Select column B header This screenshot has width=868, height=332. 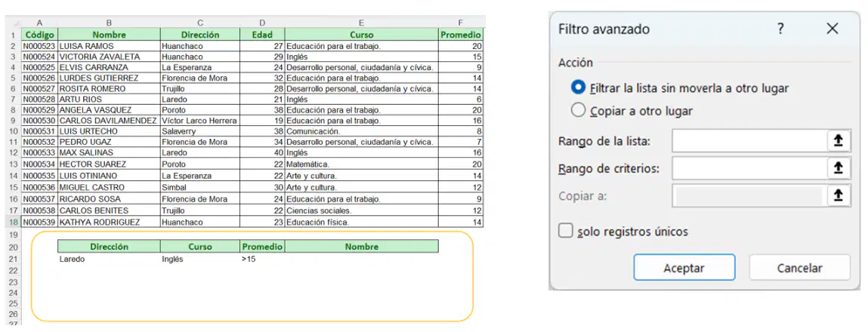tap(109, 23)
